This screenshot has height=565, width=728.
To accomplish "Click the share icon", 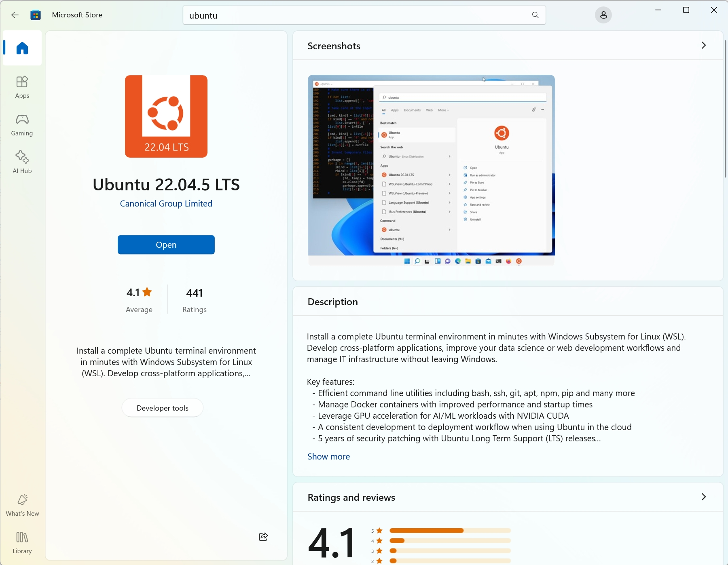I will point(263,537).
